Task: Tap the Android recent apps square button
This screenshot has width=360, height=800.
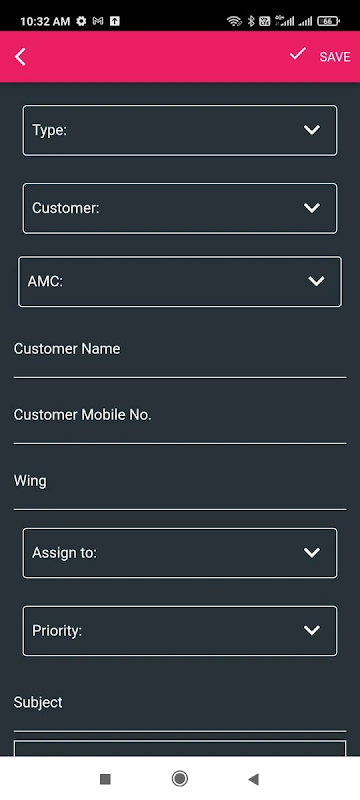Action: click(x=105, y=779)
